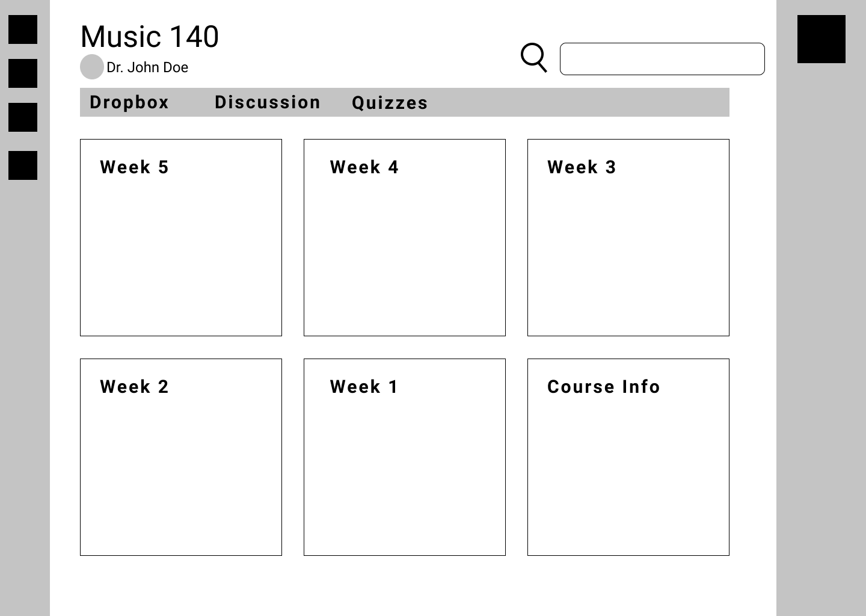Click the third black sidebar icon
The width and height of the screenshot is (866, 616).
coord(23,118)
